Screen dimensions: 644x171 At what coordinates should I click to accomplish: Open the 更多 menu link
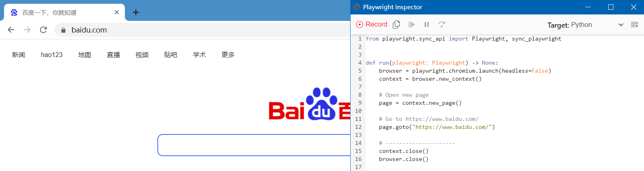click(228, 55)
